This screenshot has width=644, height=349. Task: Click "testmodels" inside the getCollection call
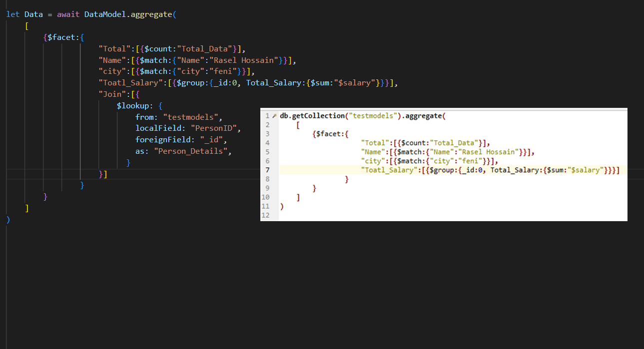(373, 116)
